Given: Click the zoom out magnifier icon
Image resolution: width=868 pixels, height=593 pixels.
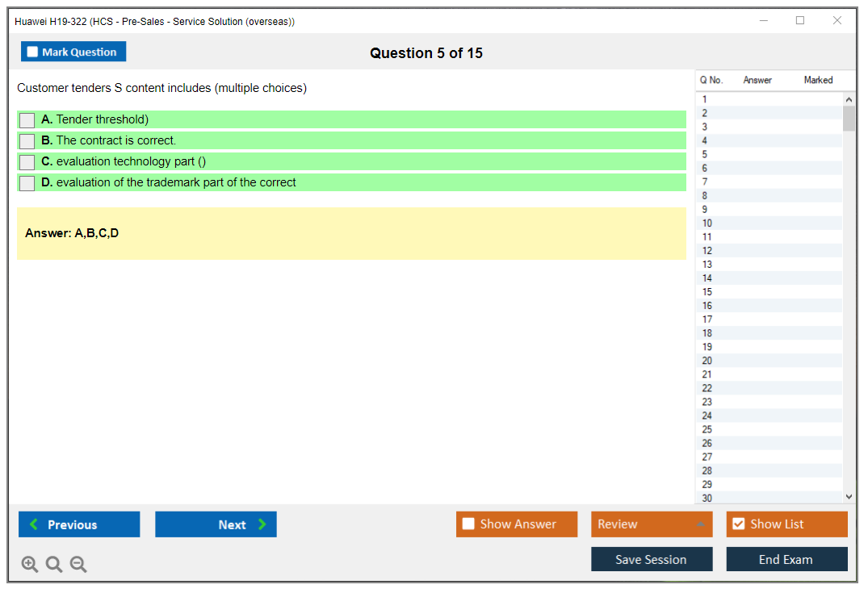Looking at the screenshot, I should (x=78, y=564).
